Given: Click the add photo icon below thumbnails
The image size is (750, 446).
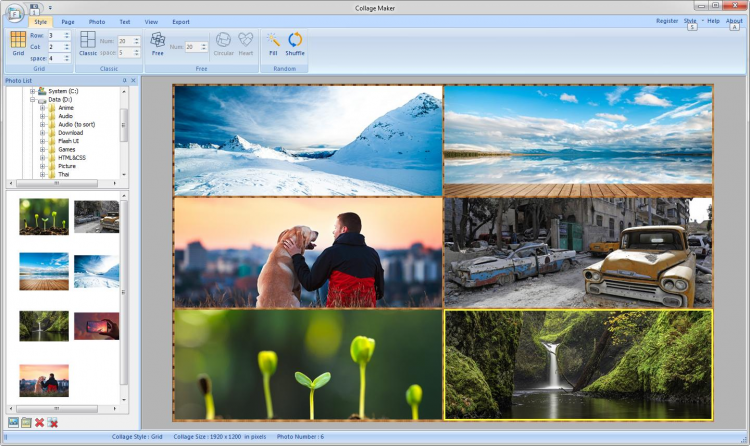Looking at the screenshot, I should [13, 423].
